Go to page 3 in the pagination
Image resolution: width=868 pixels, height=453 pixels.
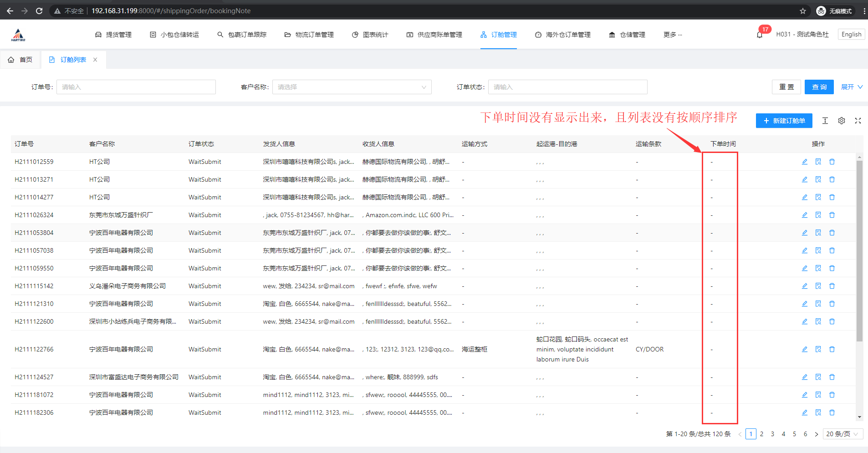tap(772, 434)
